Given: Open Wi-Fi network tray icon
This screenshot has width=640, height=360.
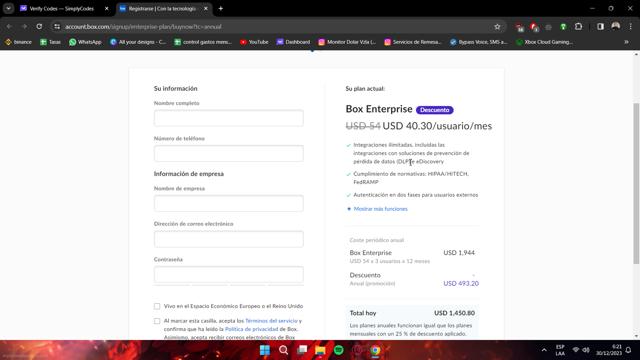Looking at the screenshot, I should click(x=576, y=350).
